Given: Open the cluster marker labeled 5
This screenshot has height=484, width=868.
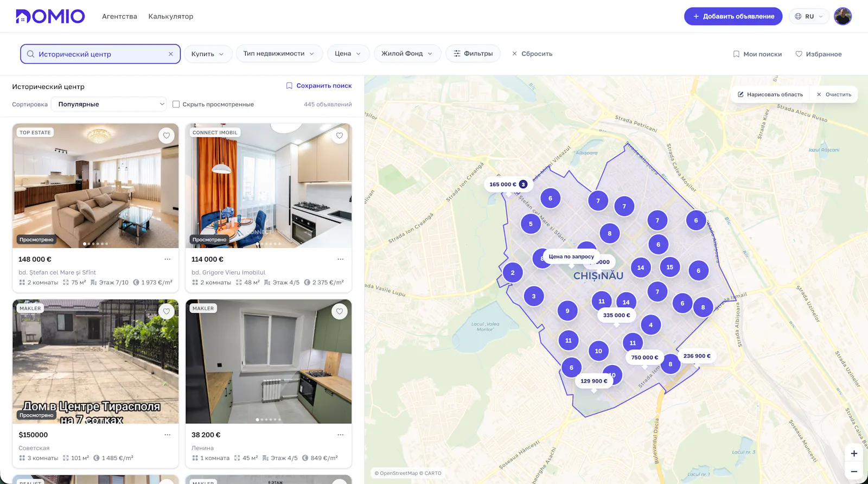Looking at the screenshot, I should click(x=531, y=224).
